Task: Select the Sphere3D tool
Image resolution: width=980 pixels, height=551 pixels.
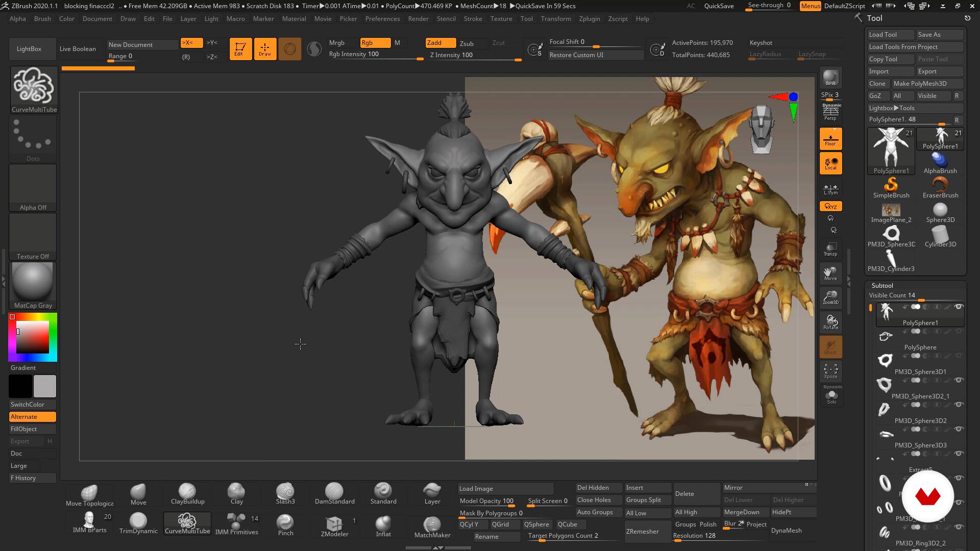Action: [x=940, y=212]
